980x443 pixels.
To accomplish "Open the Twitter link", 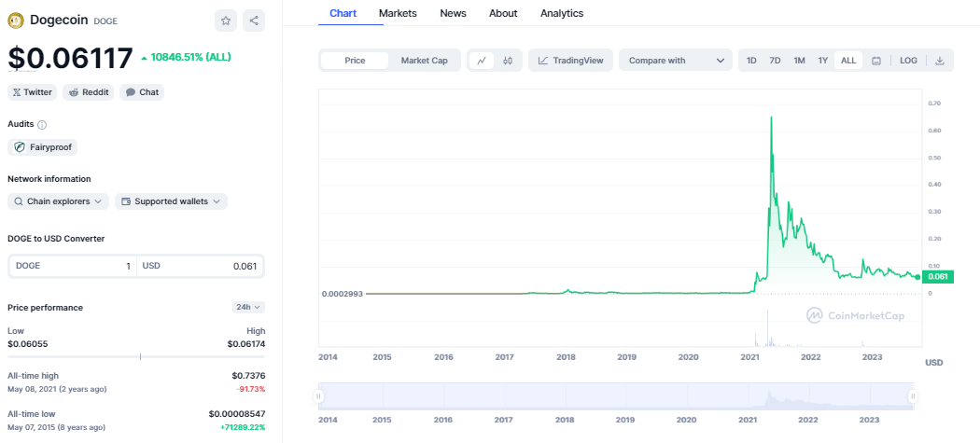I will click(32, 92).
